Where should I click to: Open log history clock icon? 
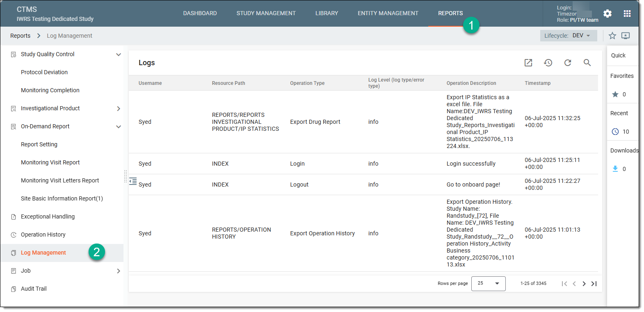pos(548,63)
